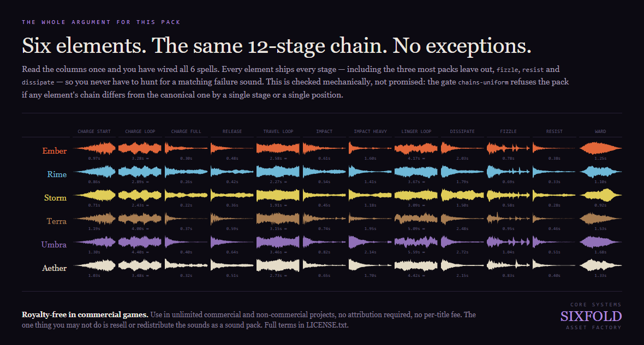This screenshot has height=345, width=644.
Task: Click the Storm row label
Action: tap(55, 198)
